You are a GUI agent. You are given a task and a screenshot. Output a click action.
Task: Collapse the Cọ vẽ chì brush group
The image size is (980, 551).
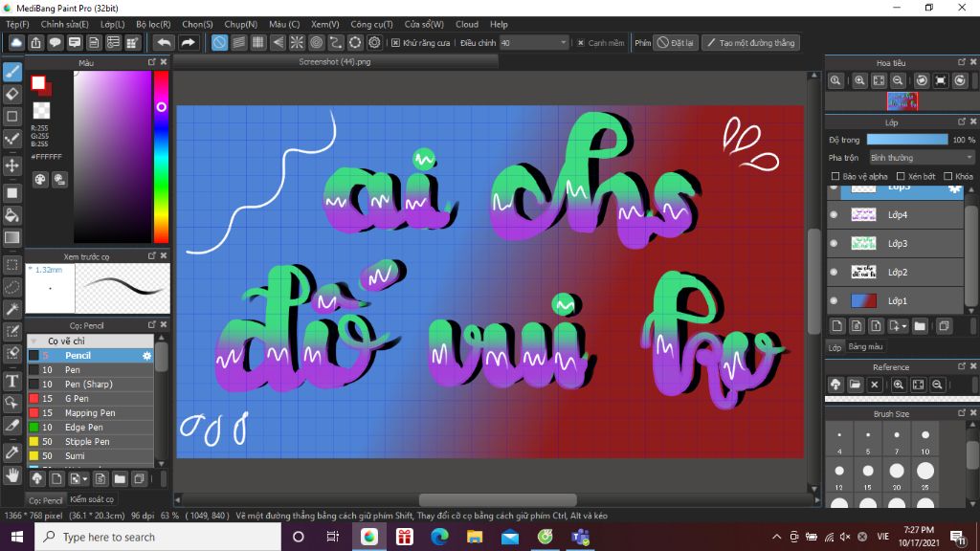(x=33, y=342)
